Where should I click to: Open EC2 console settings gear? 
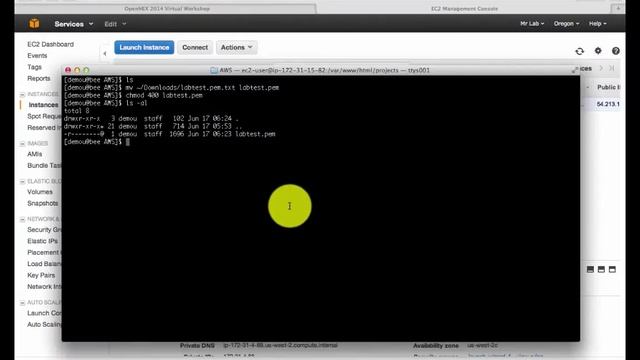[x=598, y=51]
